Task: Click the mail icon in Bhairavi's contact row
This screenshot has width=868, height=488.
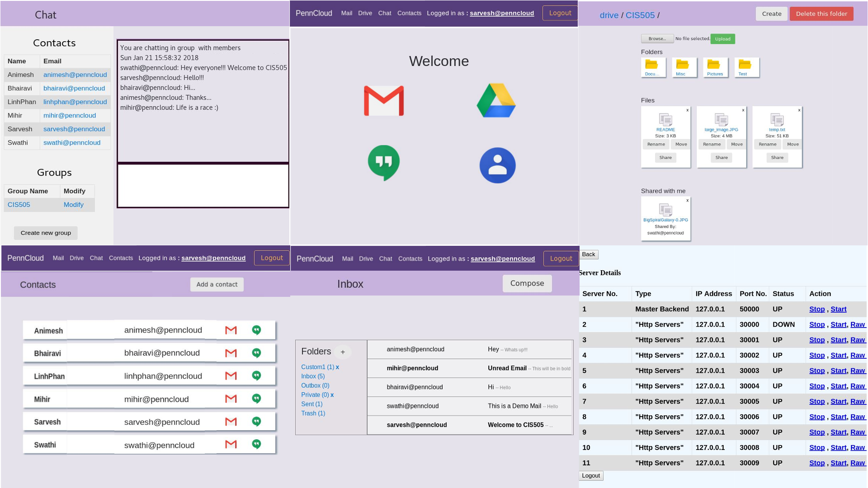Action: (231, 353)
